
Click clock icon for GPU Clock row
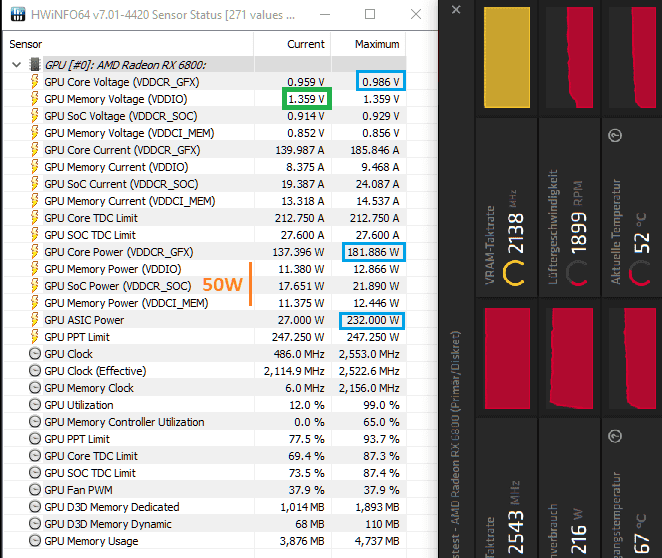click(x=35, y=354)
